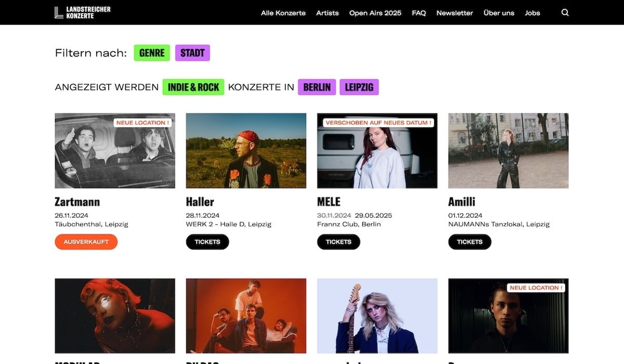Open the search magnifier icon
This screenshot has width=624, height=364.
[x=565, y=12]
